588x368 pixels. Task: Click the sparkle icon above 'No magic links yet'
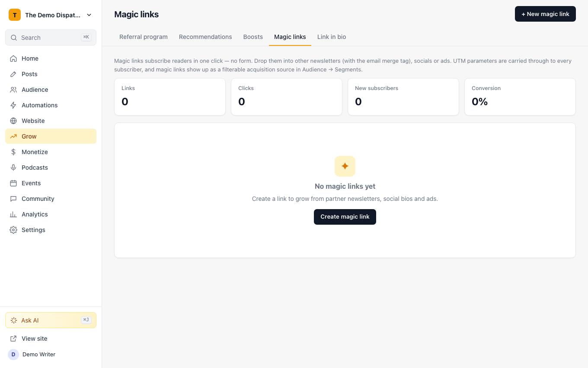(345, 166)
